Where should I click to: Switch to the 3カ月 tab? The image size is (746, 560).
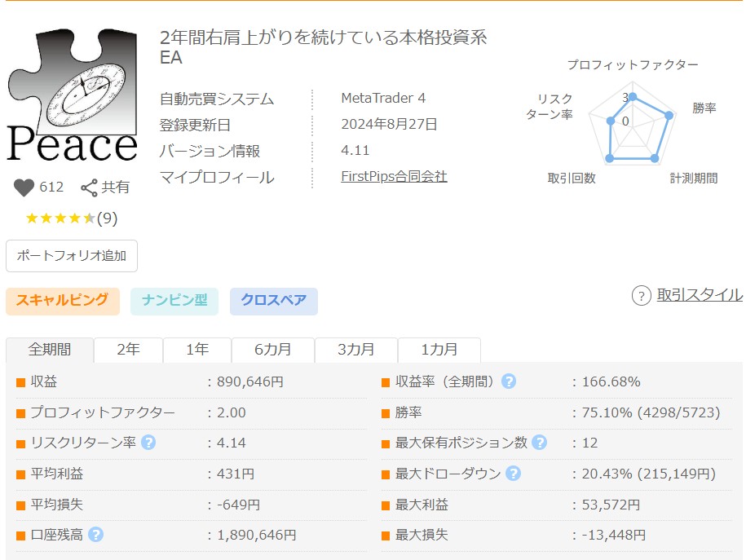pos(356,350)
